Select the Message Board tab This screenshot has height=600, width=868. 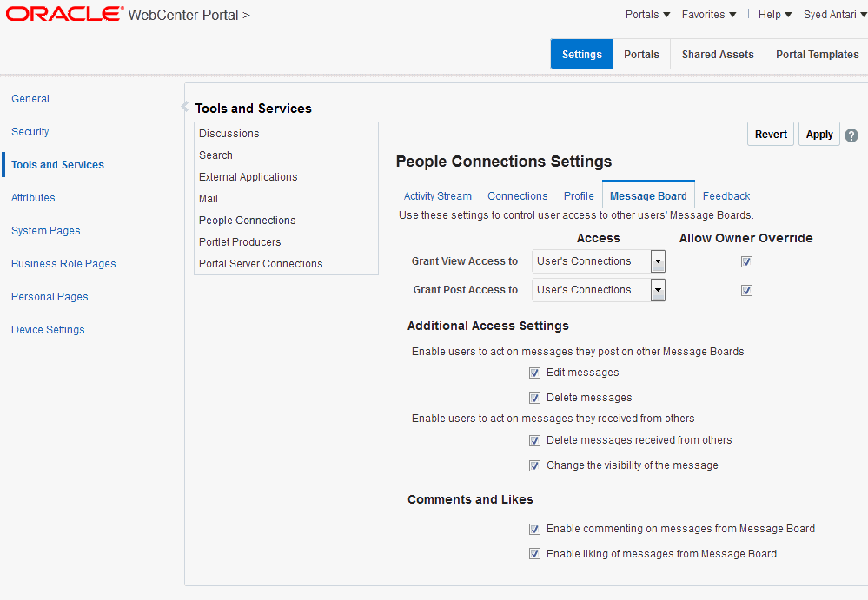(648, 195)
